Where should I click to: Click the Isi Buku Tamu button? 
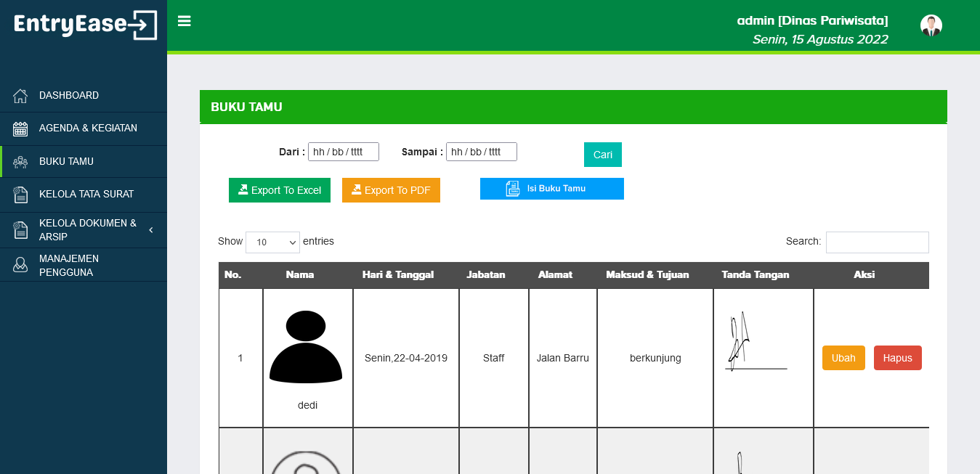coord(552,189)
